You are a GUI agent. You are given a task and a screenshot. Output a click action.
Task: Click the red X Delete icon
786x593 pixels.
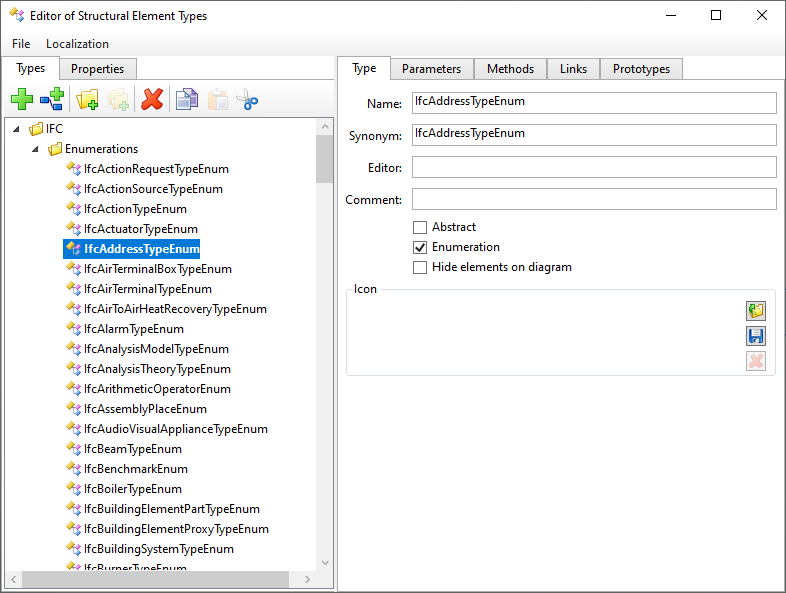152,99
